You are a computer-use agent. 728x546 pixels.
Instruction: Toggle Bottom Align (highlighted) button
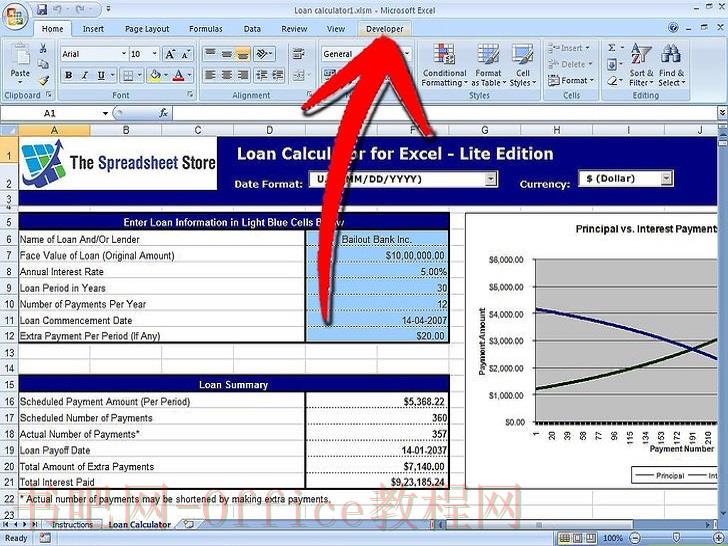[x=242, y=54]
